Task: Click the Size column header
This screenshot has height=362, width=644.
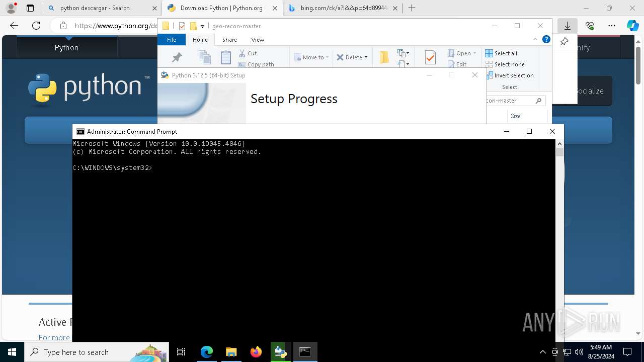Action: pos(516,116)
